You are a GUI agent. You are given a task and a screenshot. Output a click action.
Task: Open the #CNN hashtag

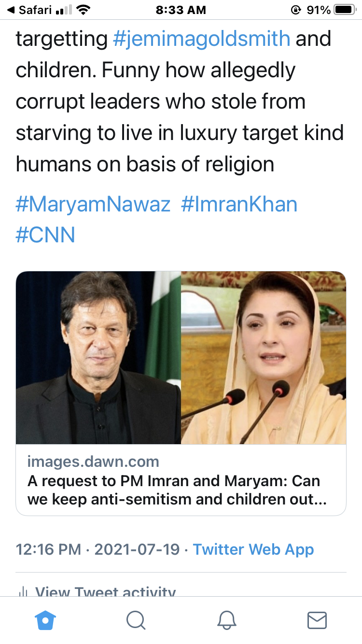(45, 236)
